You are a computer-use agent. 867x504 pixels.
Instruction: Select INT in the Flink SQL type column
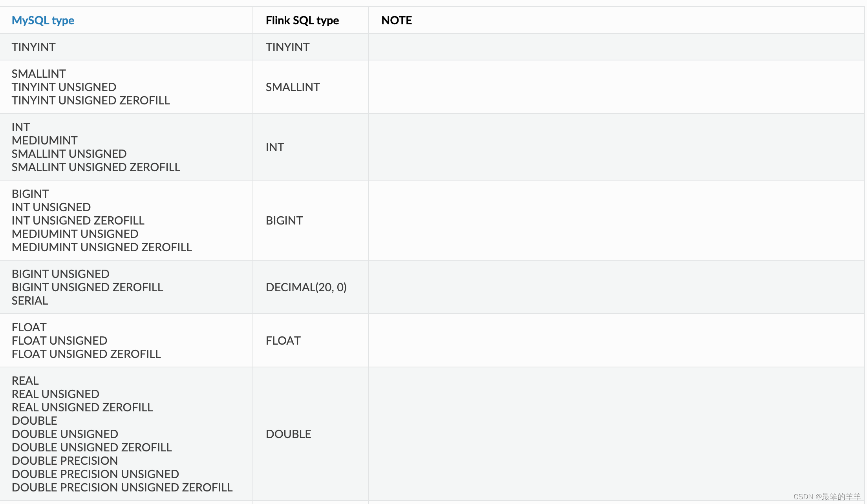tap(274, 147)
